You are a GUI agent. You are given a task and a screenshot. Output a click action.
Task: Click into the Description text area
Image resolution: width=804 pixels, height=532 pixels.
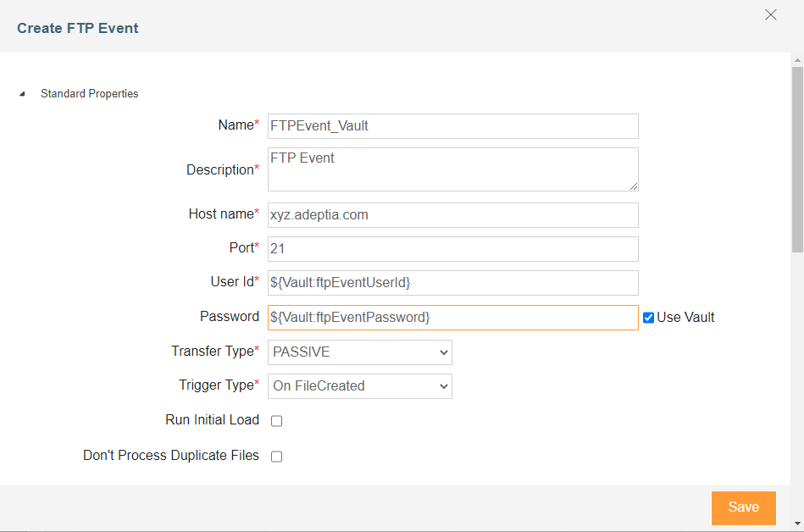point(452,169)
